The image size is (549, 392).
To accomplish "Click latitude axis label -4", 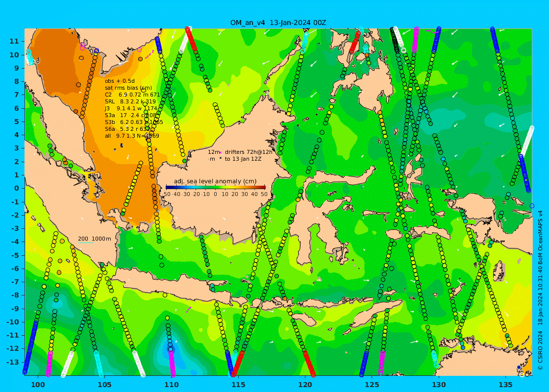I will tap(15, 242).
